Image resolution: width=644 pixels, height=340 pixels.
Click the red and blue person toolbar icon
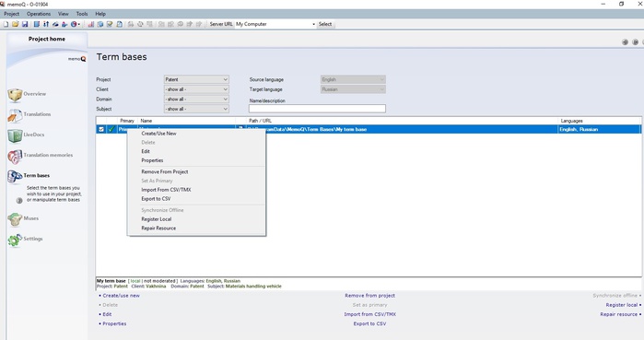coord(64,24)
